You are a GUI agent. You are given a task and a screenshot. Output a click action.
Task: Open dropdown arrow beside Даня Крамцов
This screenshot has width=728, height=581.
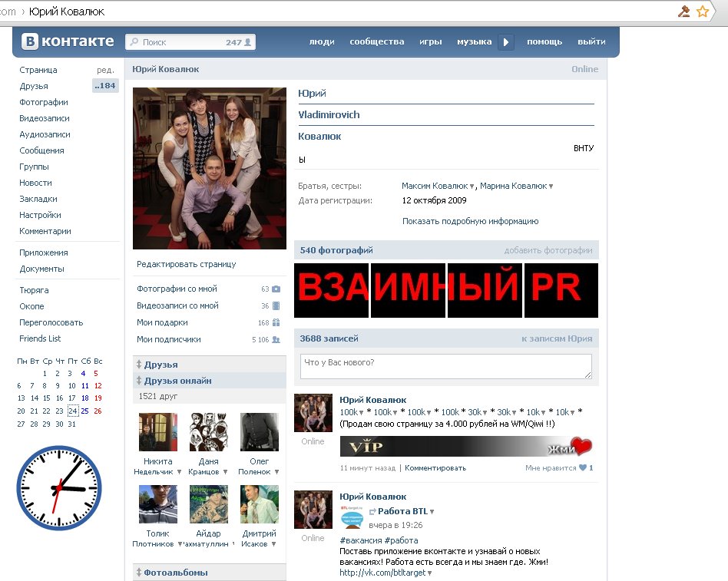click(x=225, y=473)
